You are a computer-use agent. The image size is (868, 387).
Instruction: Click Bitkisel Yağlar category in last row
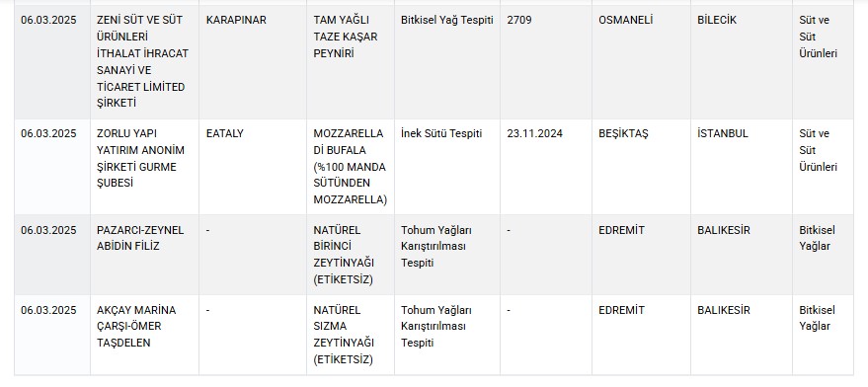click(x=823, y=335)
